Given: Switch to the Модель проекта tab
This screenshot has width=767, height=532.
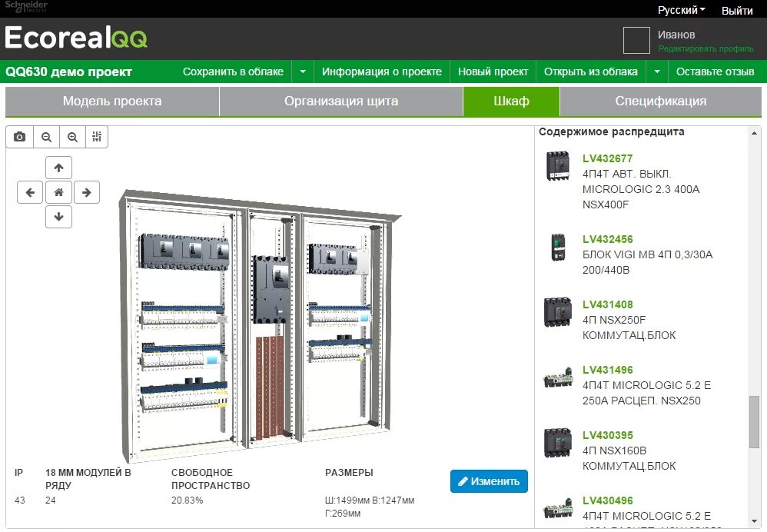Looking at the screenshot, I should [x=112, y=101].
